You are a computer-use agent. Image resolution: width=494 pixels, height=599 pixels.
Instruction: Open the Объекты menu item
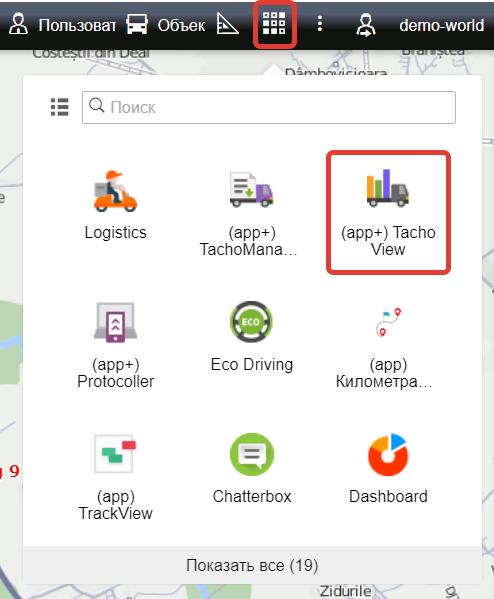click(x=166, y=25)
